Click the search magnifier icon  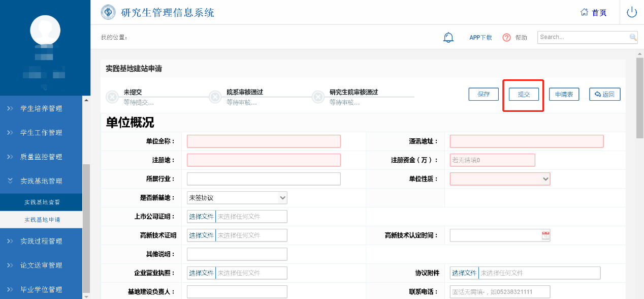coord(633,37)
